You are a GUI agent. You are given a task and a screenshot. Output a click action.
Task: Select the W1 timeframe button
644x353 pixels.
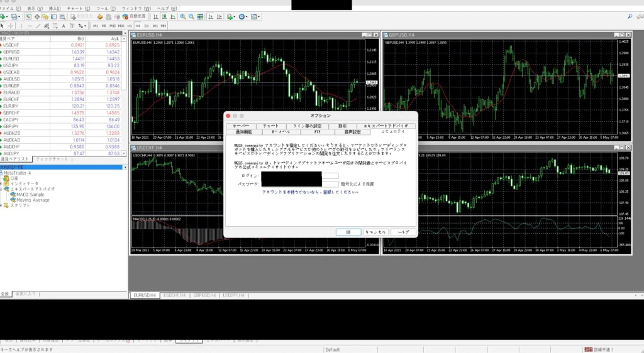tap(155, 26)
